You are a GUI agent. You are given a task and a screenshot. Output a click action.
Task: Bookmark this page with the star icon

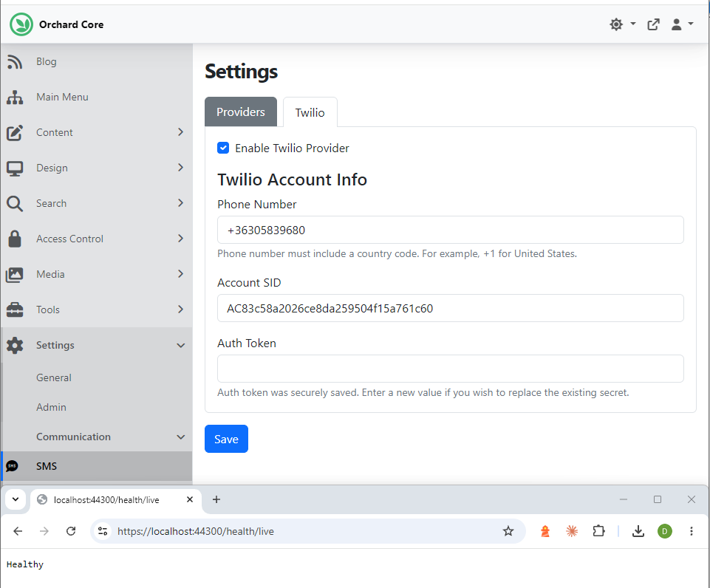[x=508, y=531]
